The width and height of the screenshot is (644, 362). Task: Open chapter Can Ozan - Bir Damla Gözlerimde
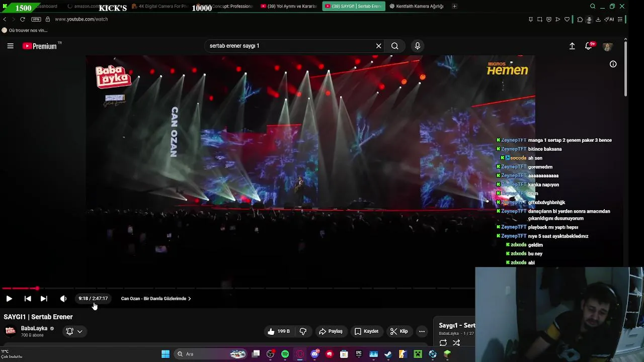tap(156, 299)
